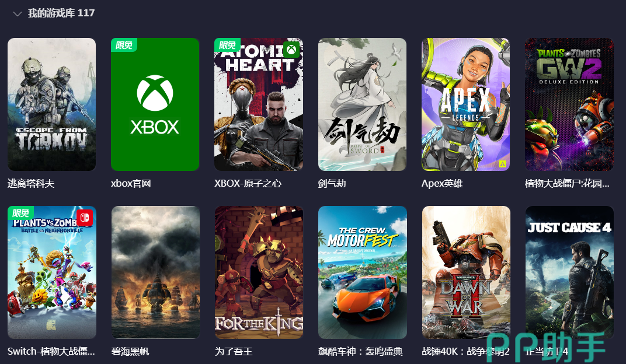
Task: Click the 限免 tag on the Switch Plants vs Zombies cover
Action: (20, 213)
